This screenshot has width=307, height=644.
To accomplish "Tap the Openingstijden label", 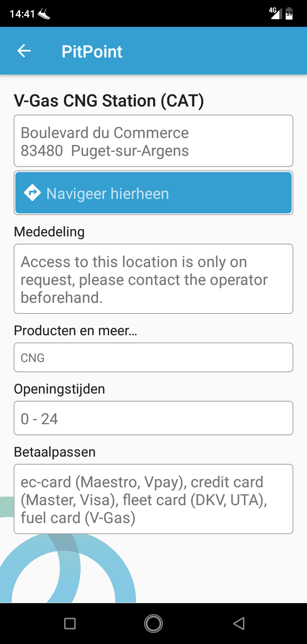I will click(59, 389).
